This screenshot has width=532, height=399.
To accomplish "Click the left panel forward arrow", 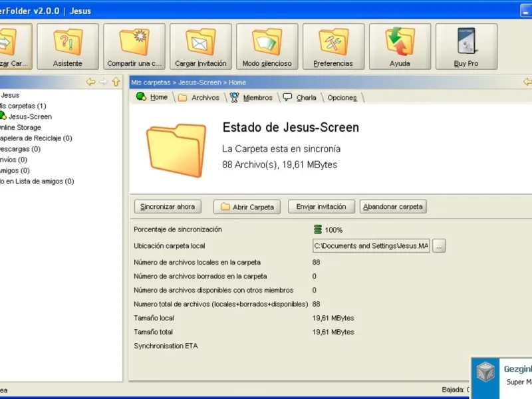I will (104, 82).
